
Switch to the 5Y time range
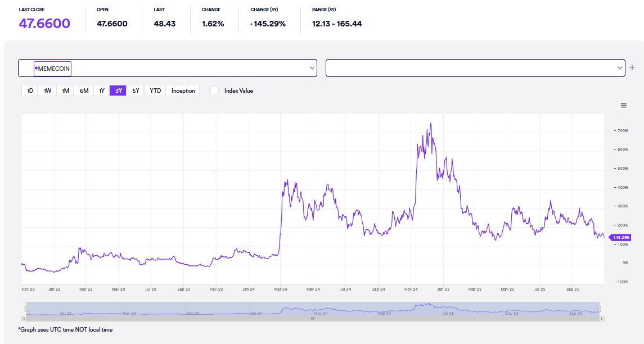pos(136,90)
